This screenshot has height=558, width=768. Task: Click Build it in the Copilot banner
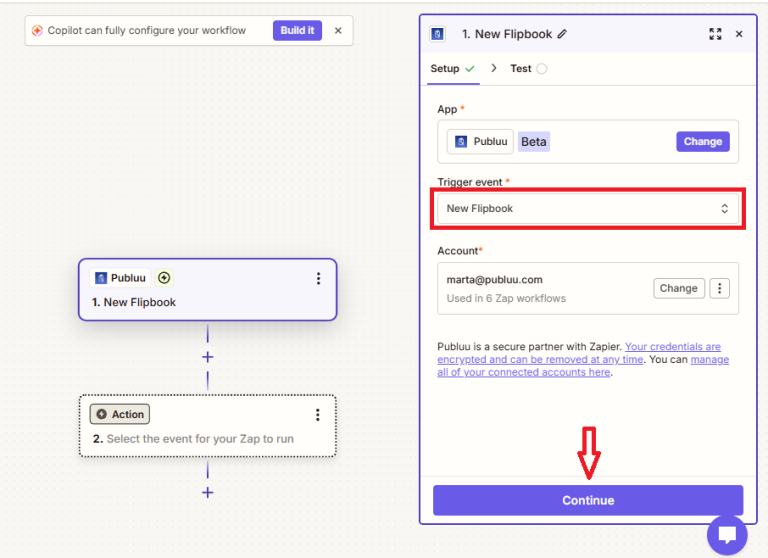click(297, 30)
